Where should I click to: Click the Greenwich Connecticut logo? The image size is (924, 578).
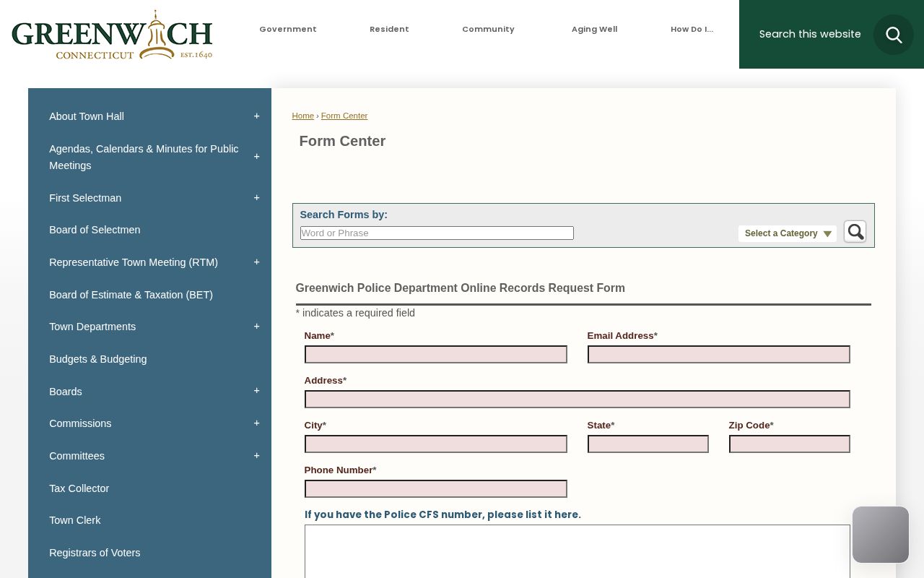pyautogui.click(x=112, y=35)
